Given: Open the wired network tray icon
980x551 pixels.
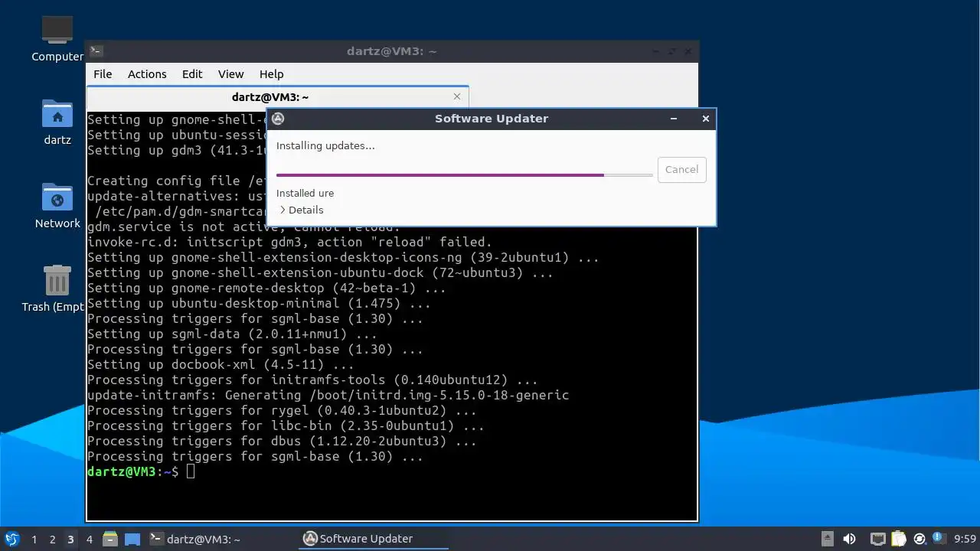Looking at the screenshot, I should pyautogui.click(x=877, y=539).
